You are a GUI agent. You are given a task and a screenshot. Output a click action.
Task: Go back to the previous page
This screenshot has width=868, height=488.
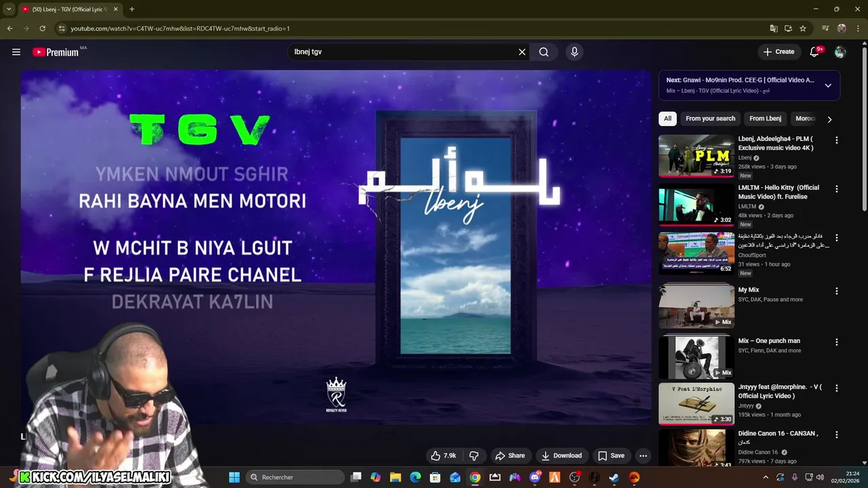coord(9,28)
